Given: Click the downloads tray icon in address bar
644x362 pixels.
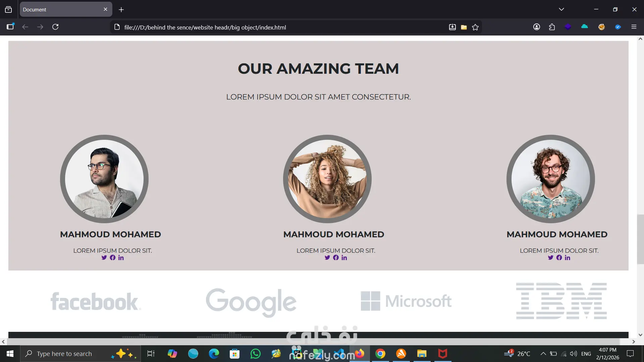Looking at the screenshot, I should (x=452, y=27).
